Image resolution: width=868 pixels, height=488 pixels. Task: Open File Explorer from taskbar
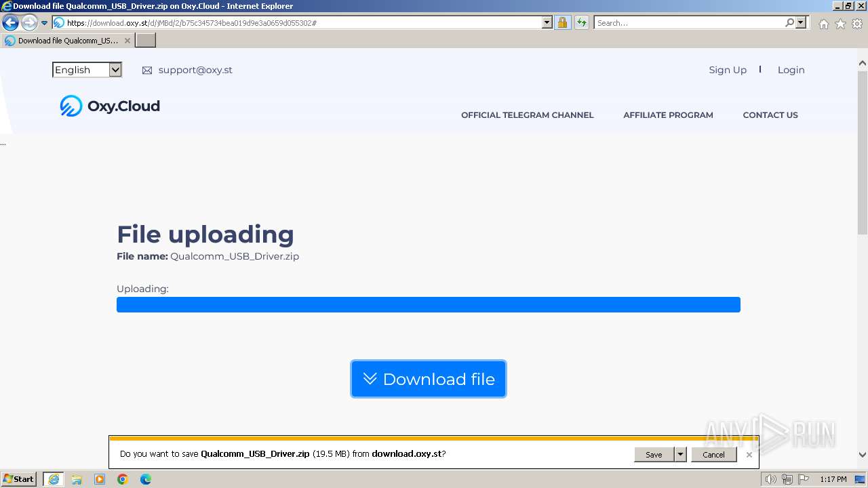click(77, 479)
